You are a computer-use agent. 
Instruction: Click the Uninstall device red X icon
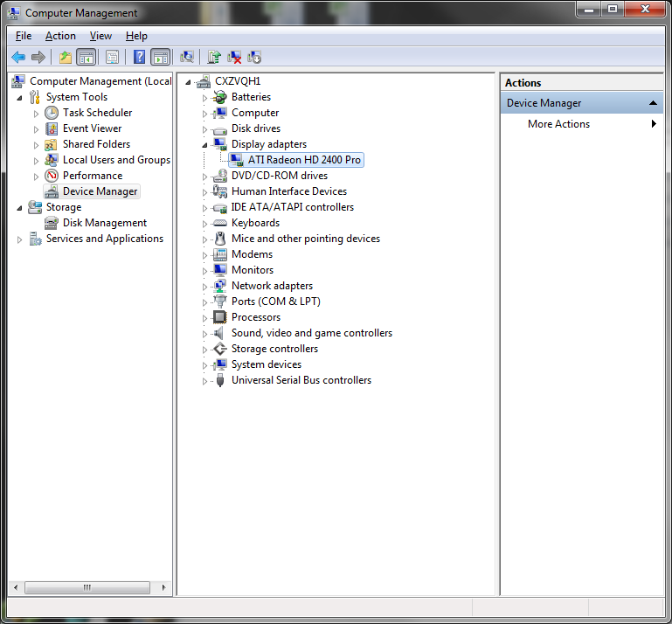[234, 58]
